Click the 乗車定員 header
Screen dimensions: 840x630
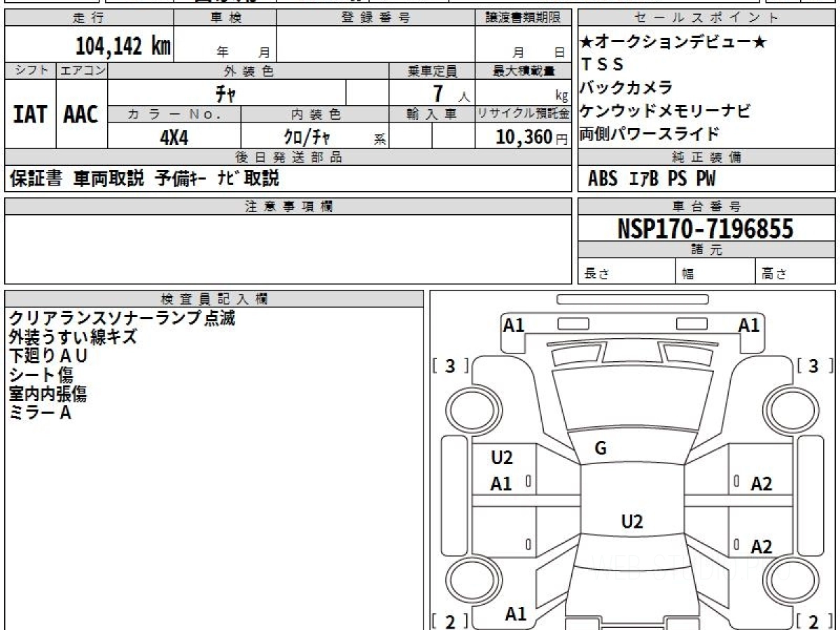(432, 71)
